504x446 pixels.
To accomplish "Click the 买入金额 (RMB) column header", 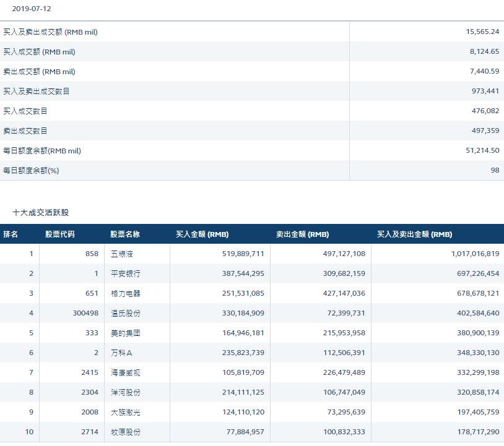I will pyautogui.click(x=202, y=234).
